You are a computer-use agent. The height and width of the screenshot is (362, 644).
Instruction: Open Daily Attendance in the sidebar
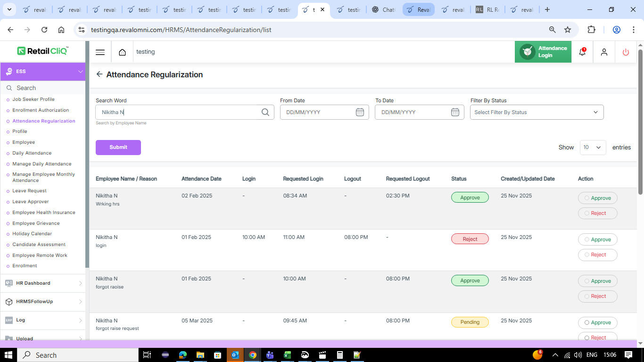pyautogui.click(x=32, y=153)
